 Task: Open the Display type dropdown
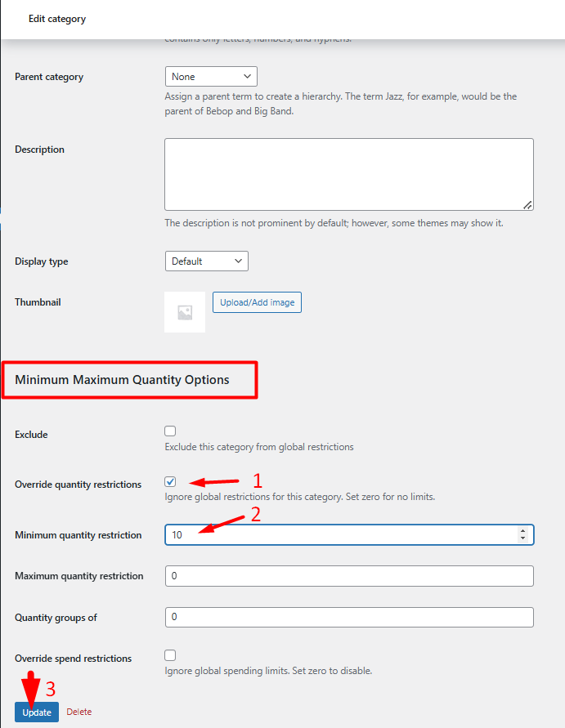click(206, 261)
